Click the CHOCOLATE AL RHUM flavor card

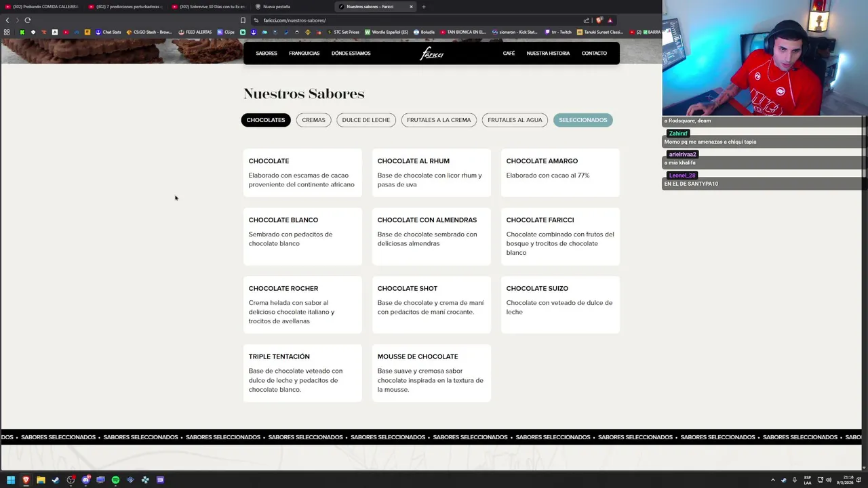click(431, 173)
